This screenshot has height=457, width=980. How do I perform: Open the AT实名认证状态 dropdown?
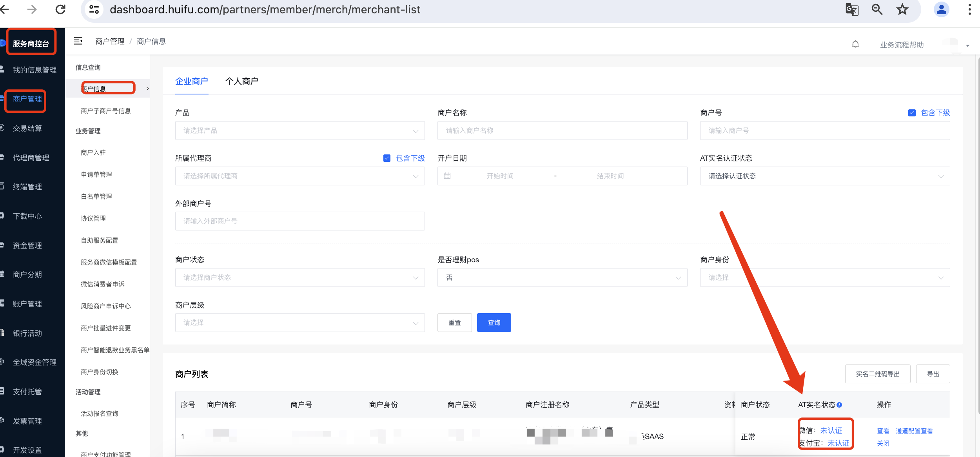point(824,176)
